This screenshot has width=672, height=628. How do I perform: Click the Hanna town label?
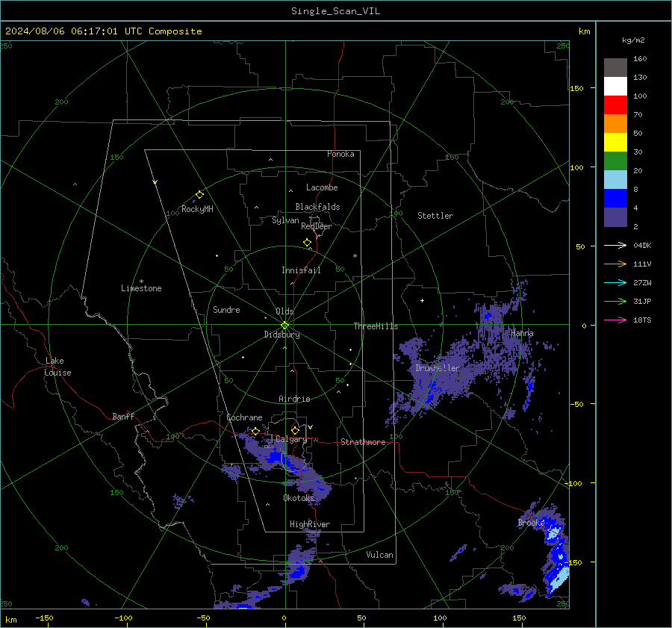tap(522, 333)
